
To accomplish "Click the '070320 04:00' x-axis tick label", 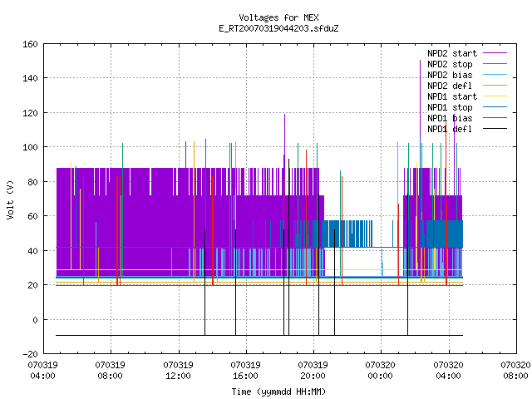I will pos(448,371).
